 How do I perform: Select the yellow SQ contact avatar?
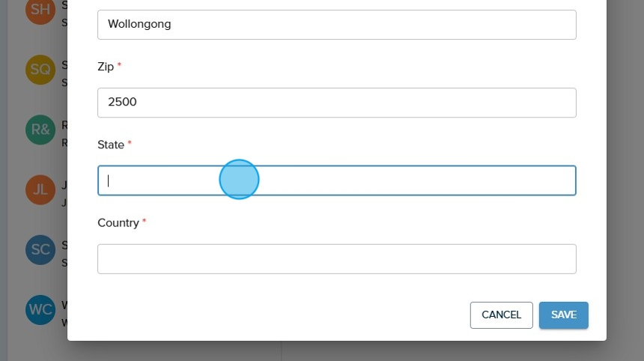[x=40, y=70]
